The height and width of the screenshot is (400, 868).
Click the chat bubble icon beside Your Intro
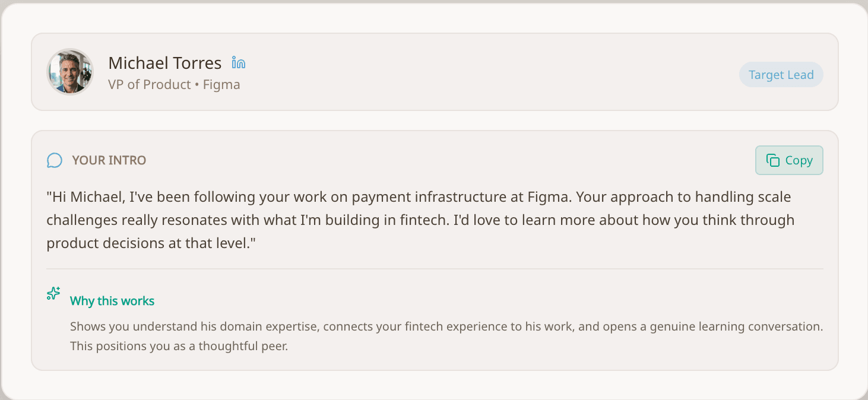click(x=55, y=160)
